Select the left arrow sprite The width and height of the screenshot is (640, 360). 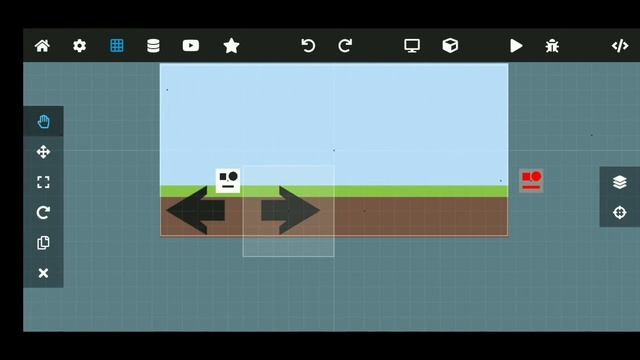[196, 210]
